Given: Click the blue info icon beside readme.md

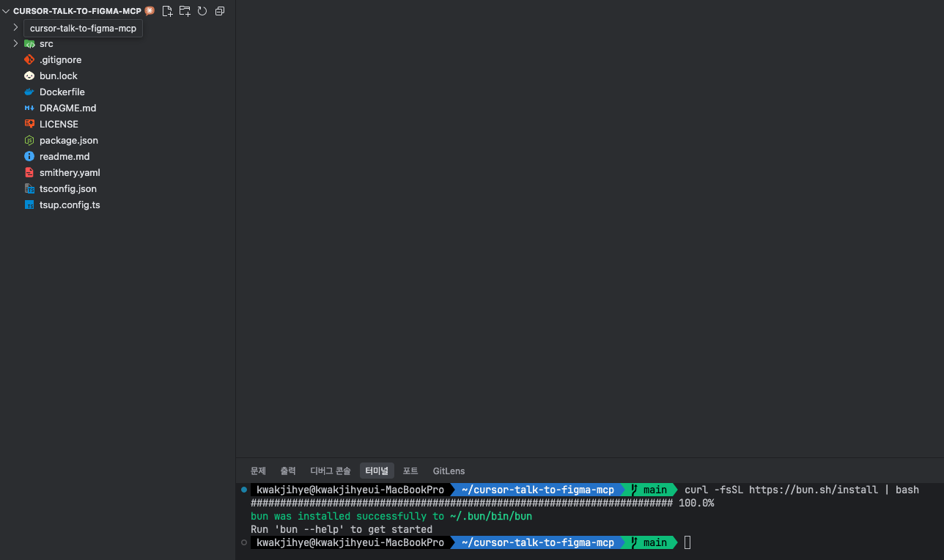Looking at the screenshot, I should pyautogui.click(x=29, y=157).
